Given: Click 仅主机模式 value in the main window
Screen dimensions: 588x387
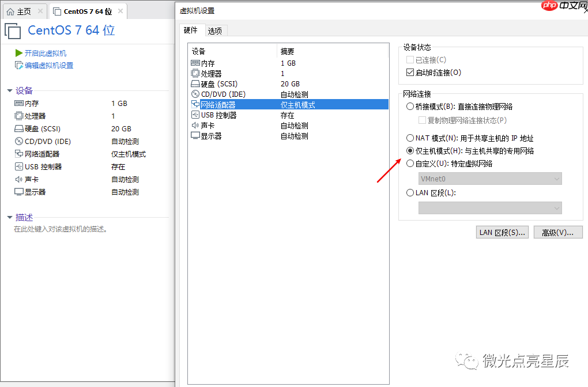Looking at the screenshot, I should tap(129, 154).
